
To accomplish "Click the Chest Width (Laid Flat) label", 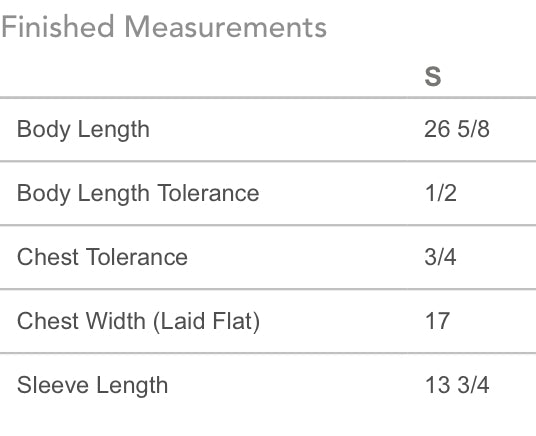I will (138, 321).
